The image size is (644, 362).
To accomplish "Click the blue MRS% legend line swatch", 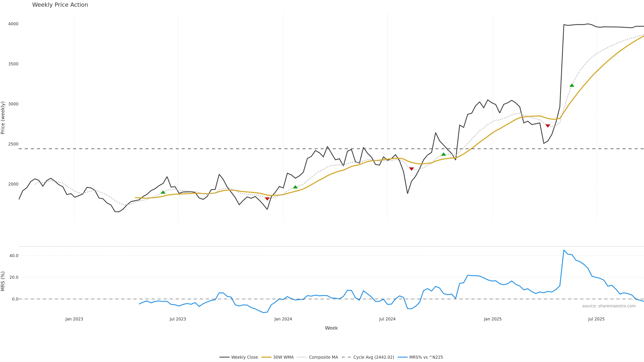I will coord(402,357).
